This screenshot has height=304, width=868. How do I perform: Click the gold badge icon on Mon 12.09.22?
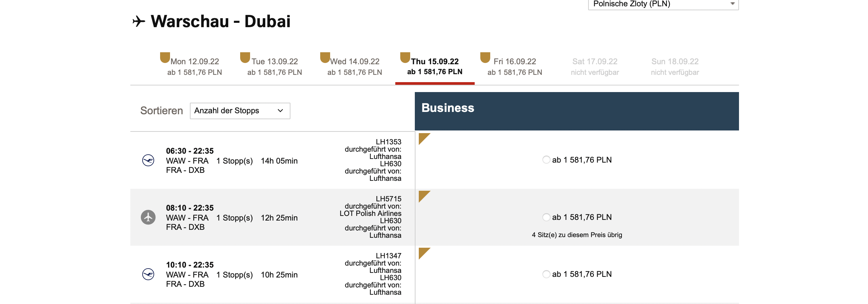(x=165, y=57)
